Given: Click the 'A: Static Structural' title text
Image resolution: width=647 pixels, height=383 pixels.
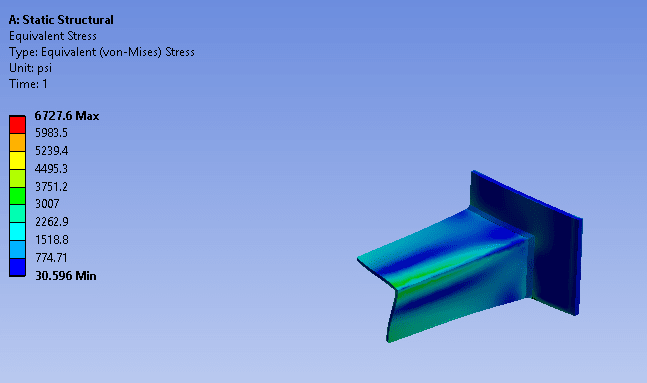Looking at the screenshot, I should coord(61,20).
